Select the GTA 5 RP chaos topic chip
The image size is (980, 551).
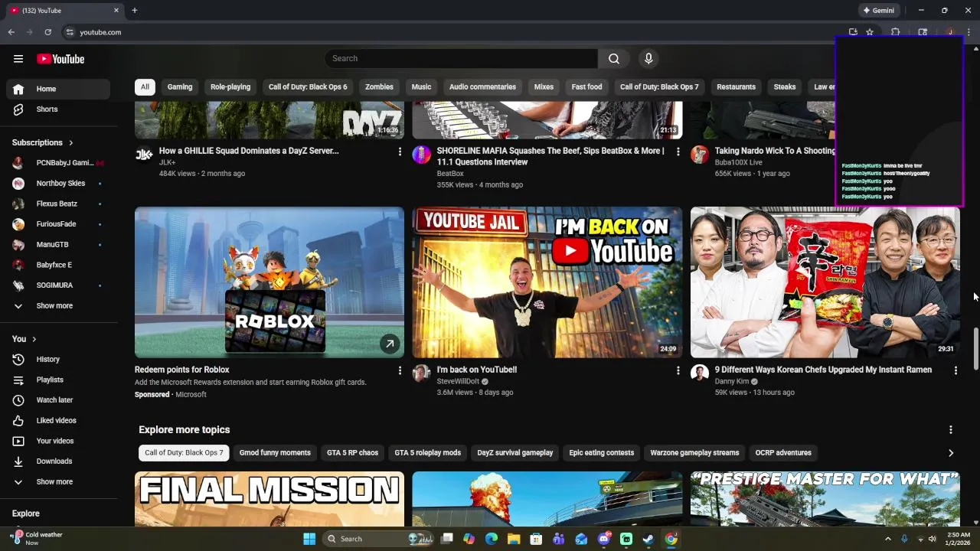[x=352, y=452]
